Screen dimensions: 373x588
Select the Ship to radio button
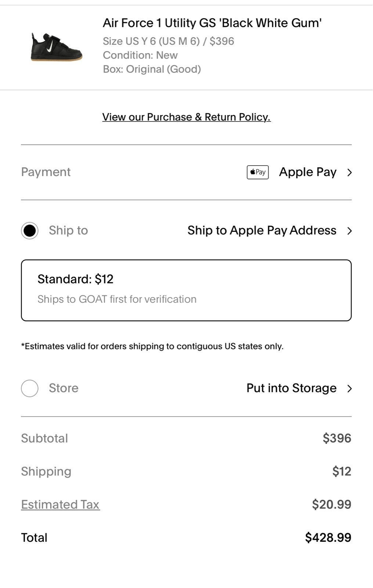[30, 231]
